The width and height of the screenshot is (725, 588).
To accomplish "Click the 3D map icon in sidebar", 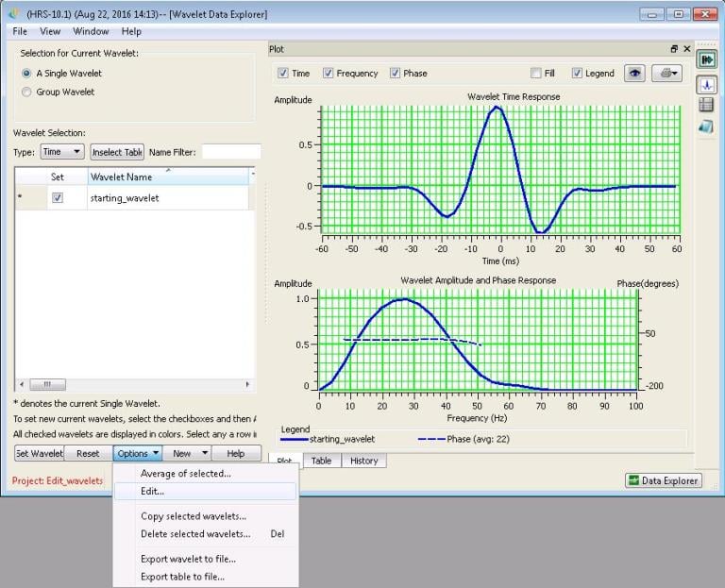I will pos(706,126).
